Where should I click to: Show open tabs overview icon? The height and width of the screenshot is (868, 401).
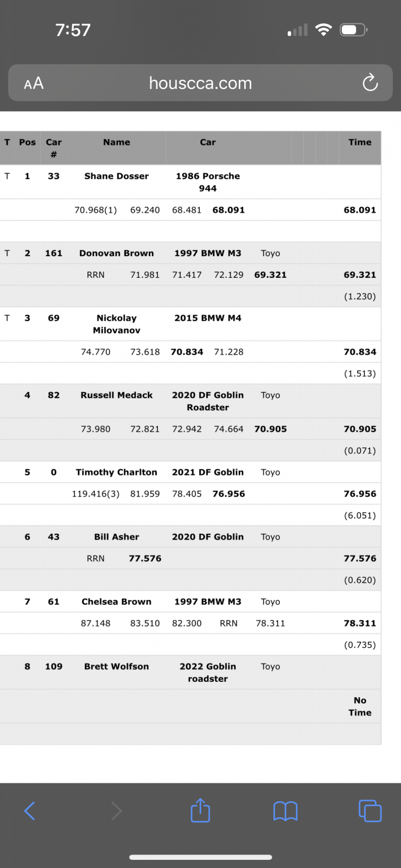(x=370, y=811)
